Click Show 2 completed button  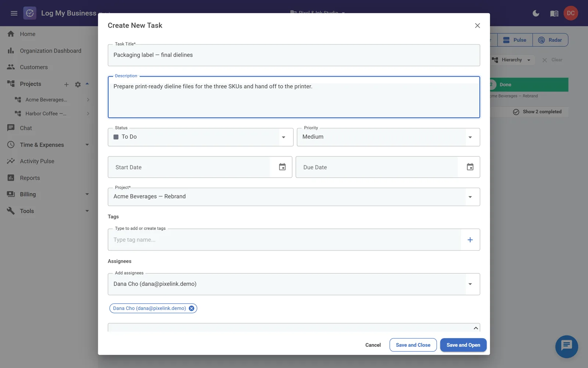click(537, 112)
